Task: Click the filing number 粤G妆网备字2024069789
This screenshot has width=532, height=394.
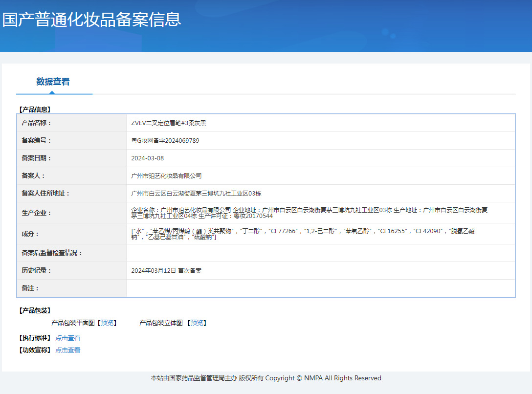Action: 165,141
